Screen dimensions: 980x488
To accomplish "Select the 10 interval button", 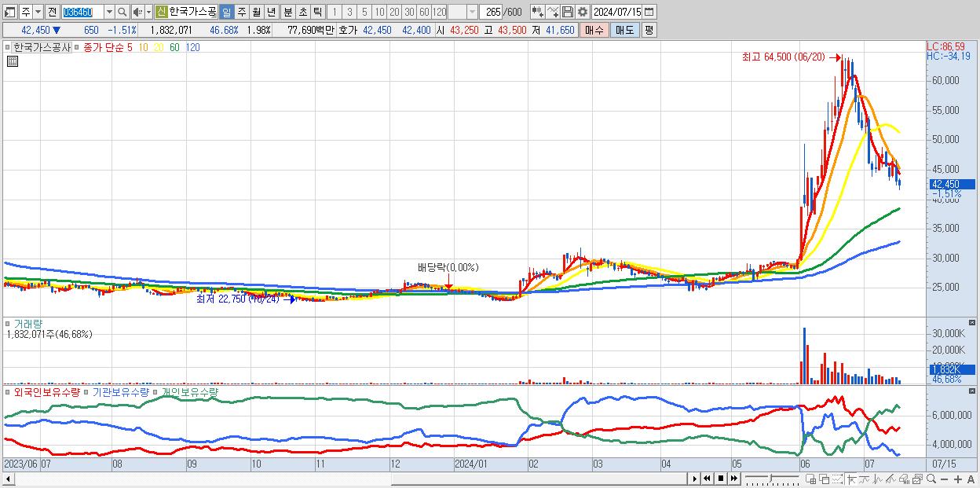I will [379, 12].
